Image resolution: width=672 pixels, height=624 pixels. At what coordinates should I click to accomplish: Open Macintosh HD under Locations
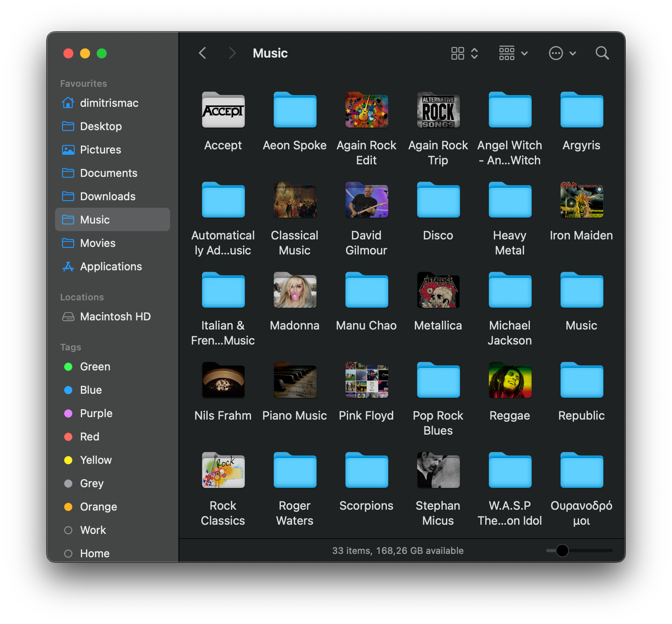click(113, 317)
